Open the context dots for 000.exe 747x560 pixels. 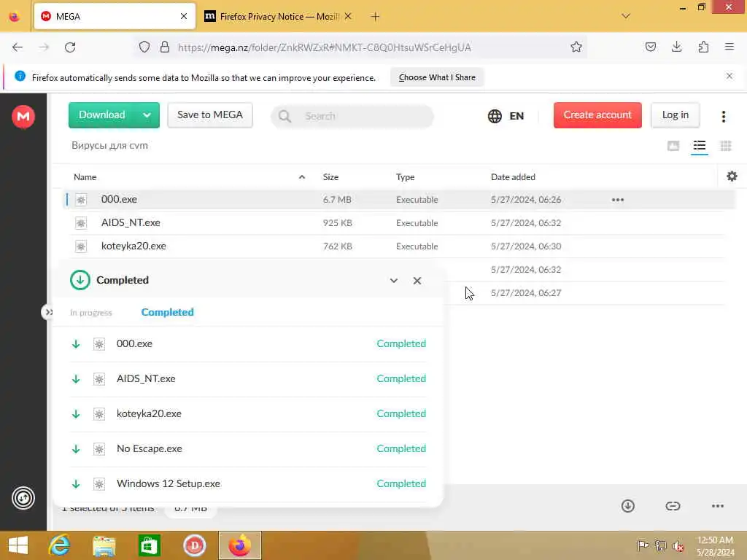[617, 200]
